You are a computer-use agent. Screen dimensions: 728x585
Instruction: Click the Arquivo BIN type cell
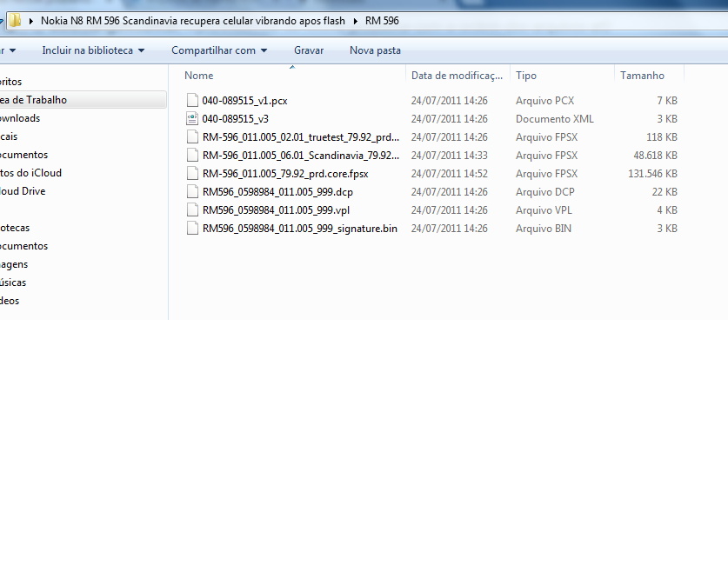point(544,229)
